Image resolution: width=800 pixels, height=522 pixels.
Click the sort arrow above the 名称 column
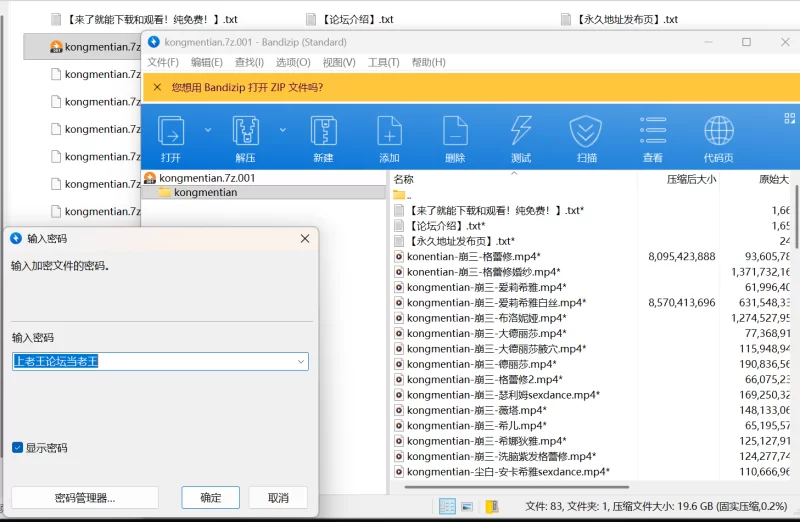pos(514,173)
